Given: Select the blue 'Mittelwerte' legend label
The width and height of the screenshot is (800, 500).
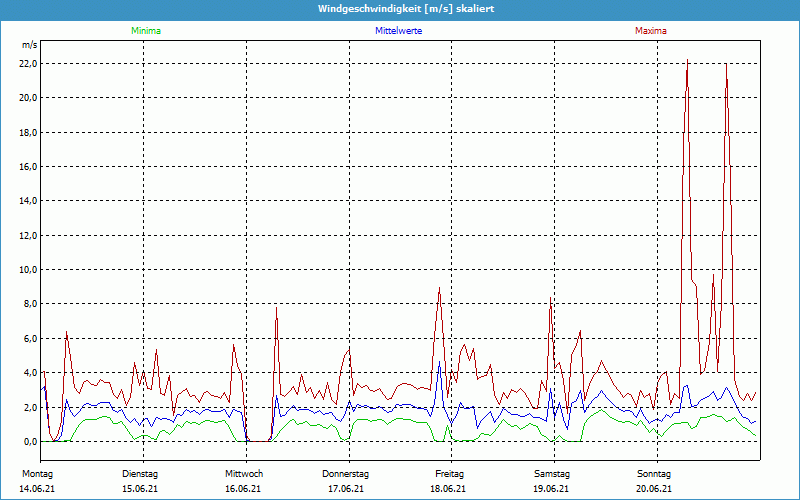Looking at the screenshot, I should (x=398, y=31).
